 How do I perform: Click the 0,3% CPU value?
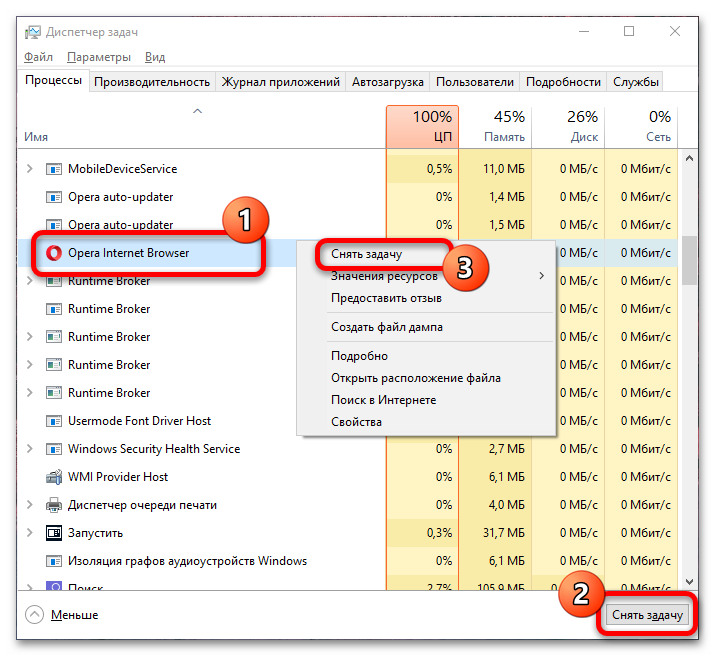pyautogui.click(x=440, y=533)
